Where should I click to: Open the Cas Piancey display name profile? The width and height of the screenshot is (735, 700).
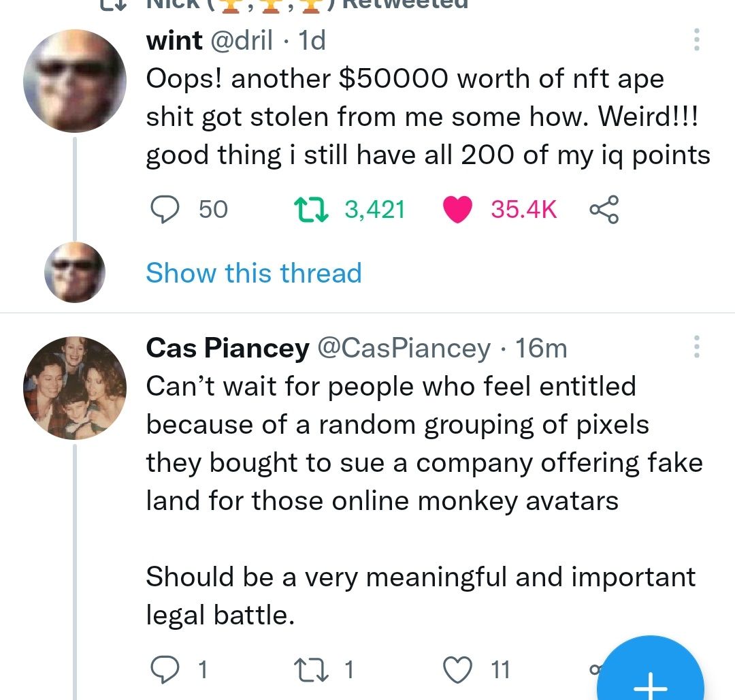(x=227, y=348)
